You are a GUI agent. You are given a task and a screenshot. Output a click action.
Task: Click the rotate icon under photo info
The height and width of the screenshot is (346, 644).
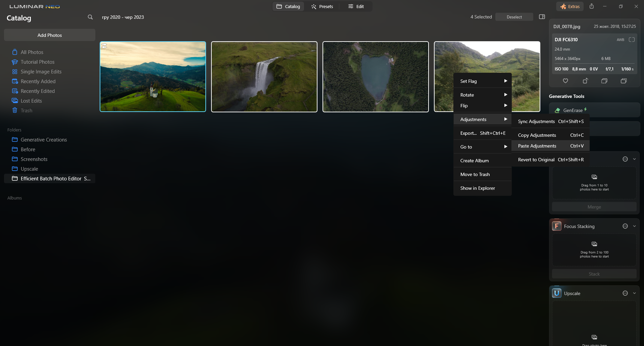click(x=585, y=81)
